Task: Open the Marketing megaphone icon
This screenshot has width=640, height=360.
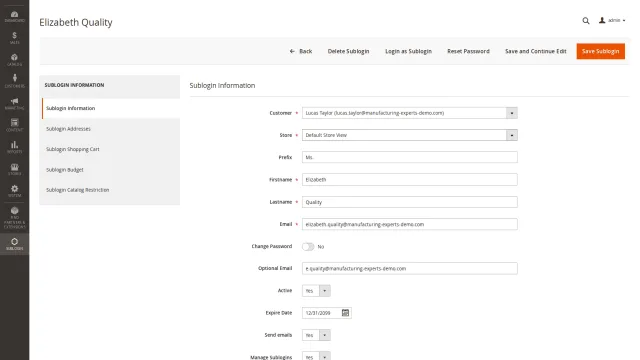Action: point(14,104)
